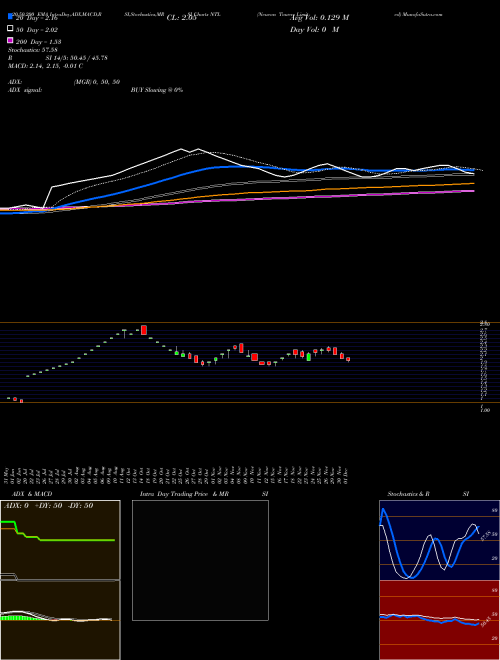Click the 'SI 14/3: 50.45 / 45.78' value

coord(77,58)
